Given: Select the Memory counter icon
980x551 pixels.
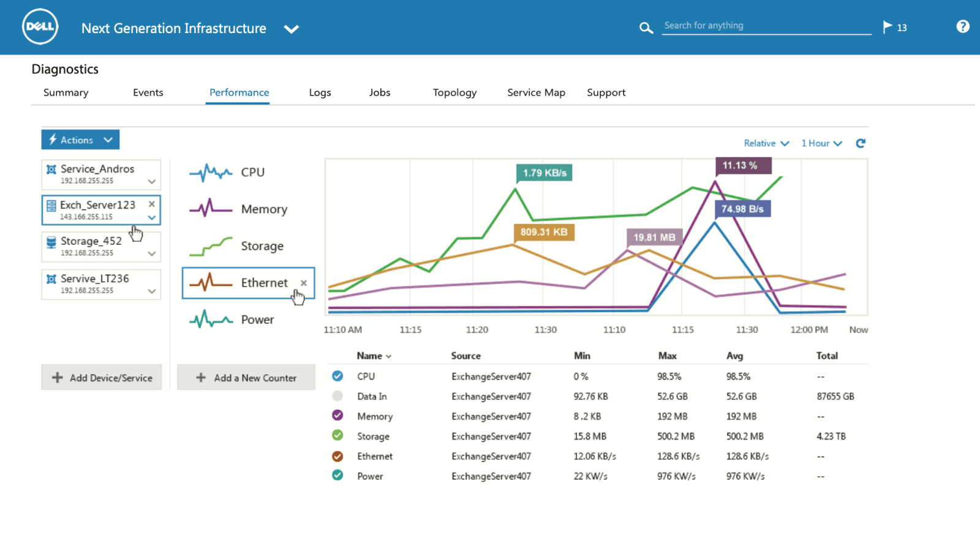Looking at the screenshot, I should pyautogui.click(x=211, y=209).
